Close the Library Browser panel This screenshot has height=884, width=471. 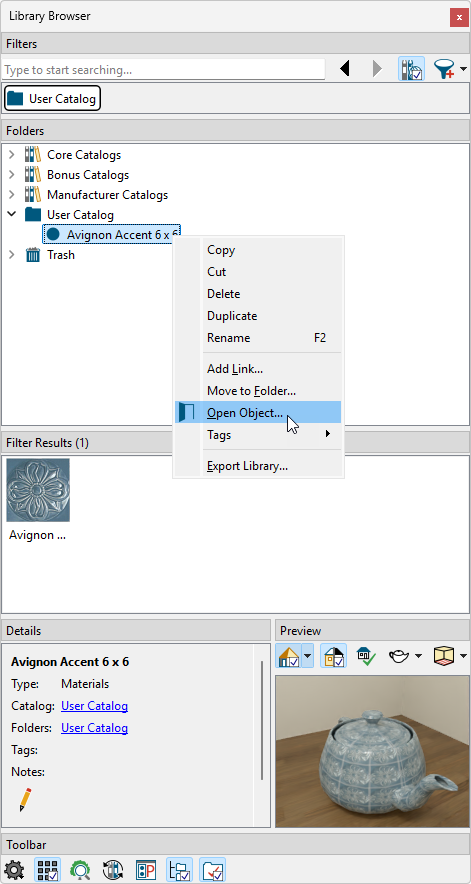click(457, 17)
